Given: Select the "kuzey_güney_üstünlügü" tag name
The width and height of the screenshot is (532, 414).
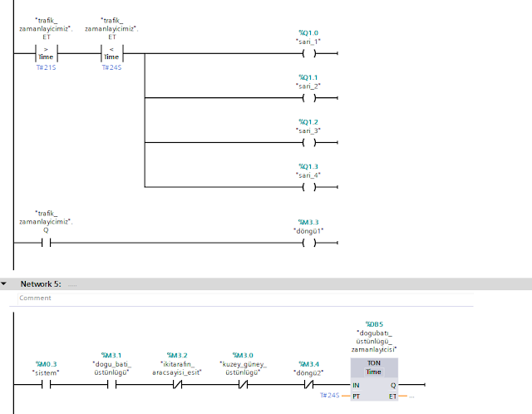Looking at the screenshot, I should pyautogui.click(x=243, y=368).
